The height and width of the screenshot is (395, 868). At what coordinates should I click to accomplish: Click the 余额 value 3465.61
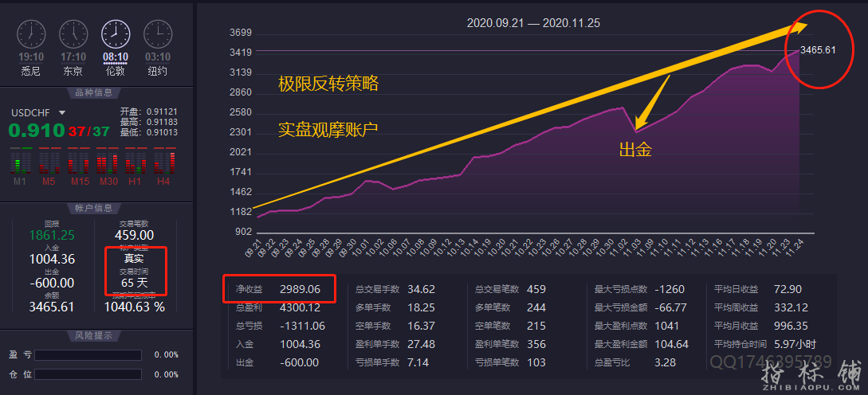pyautogui.click(x=52, y=307)
